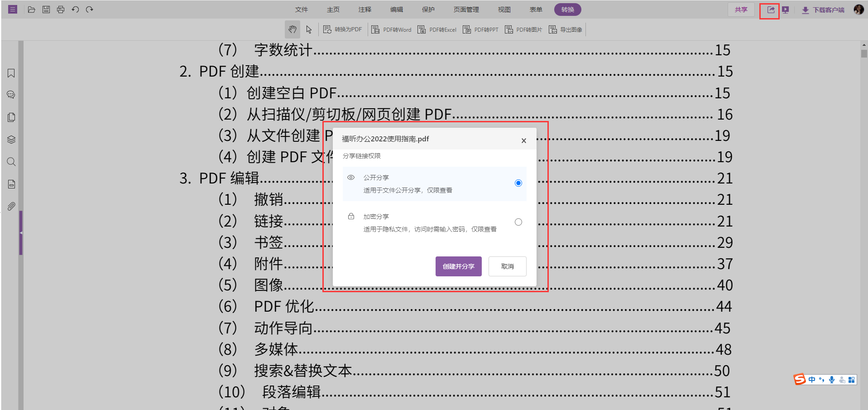Open the layers panel in the sidebar
Image resolution: width=868 pixels, height=410 pixels.
(x=11, y=140)
